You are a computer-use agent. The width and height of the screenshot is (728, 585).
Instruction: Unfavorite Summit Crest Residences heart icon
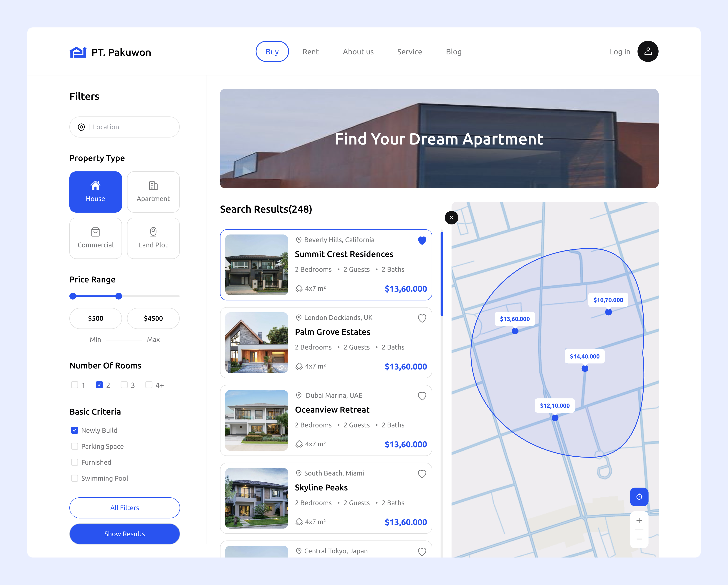(422, 240)
